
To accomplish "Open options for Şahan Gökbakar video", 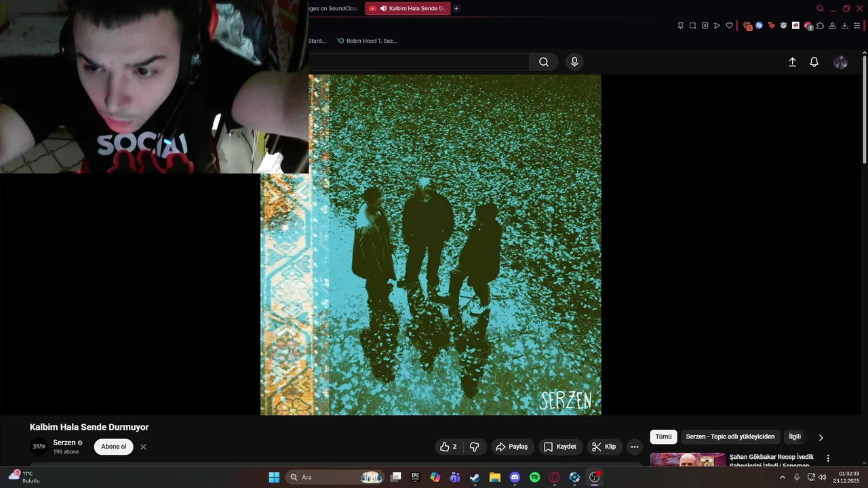I will 828,459.
